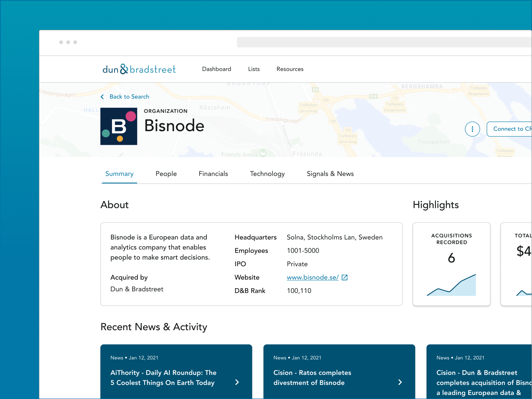
Task: Open the Cision divestment story via its arrow
Action: point(400,382)
